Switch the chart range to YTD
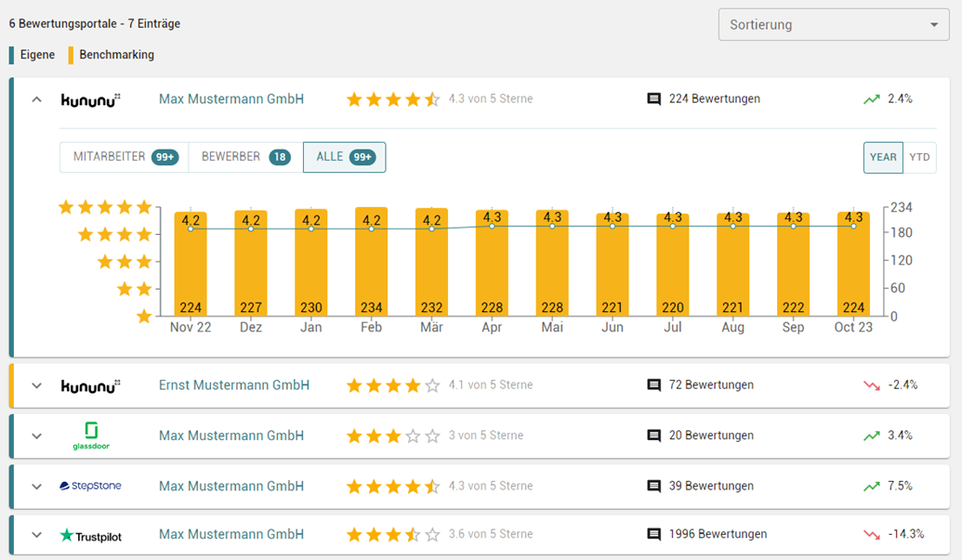962x560 pixels. (919, 157)
